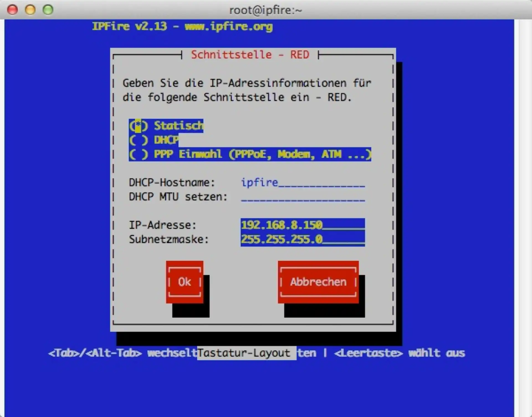Click the DHCP MTU setzen field
This screenshot has height=417, width=532.
(303, 197)
